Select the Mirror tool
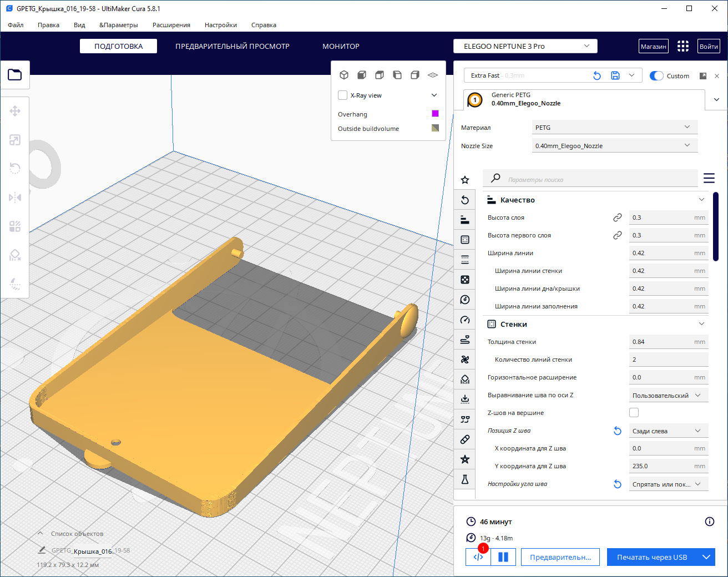Screen dimensions: 728x577 coord(15,198)
